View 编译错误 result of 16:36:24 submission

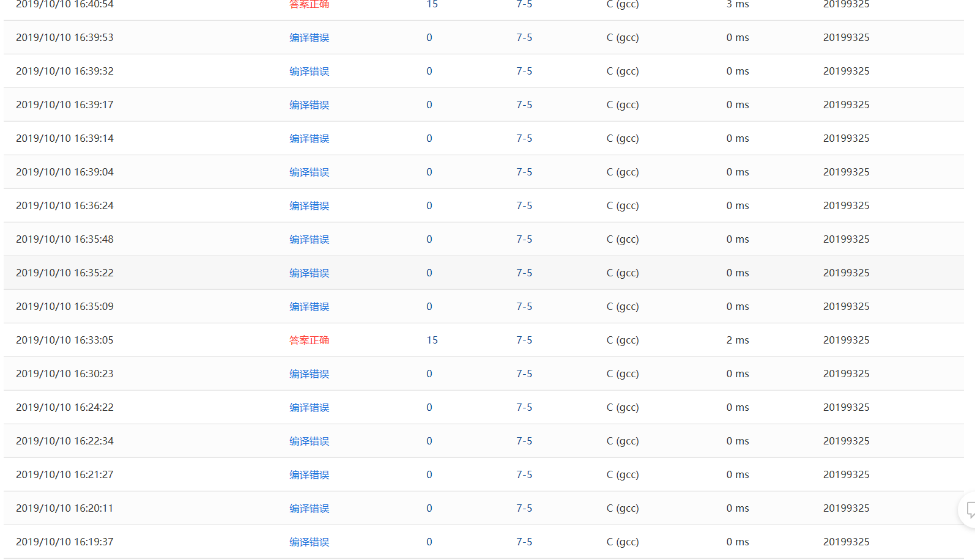pos(309,206)
